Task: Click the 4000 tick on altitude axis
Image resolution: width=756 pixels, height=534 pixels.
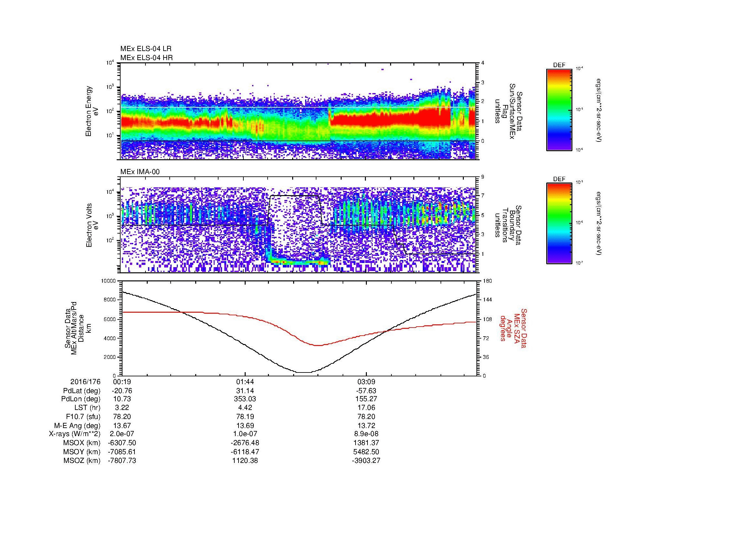Action: [110, 338]
